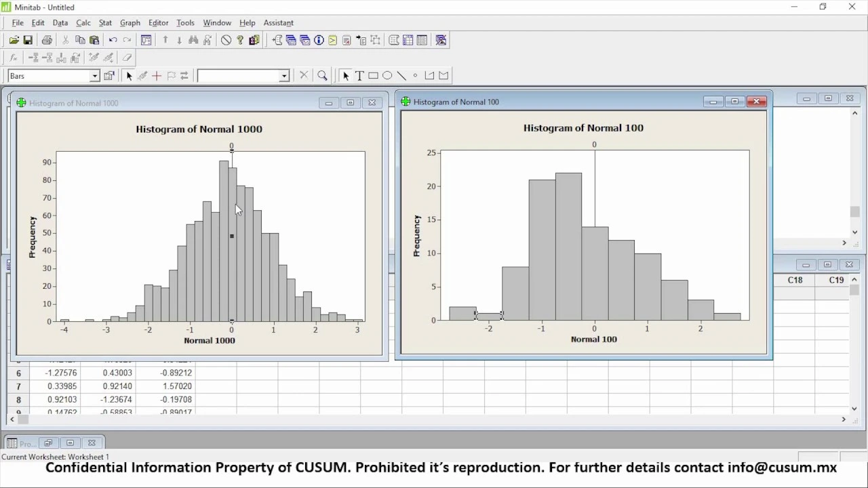Open the Window menu
Screen dimensions: 868x488
coord(217,22)
